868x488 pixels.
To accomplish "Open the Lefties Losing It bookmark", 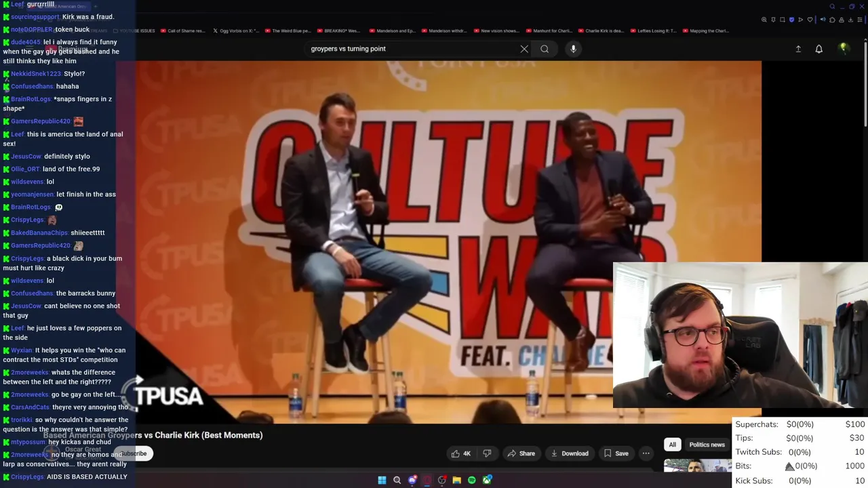I will click(x=653, y=30).
